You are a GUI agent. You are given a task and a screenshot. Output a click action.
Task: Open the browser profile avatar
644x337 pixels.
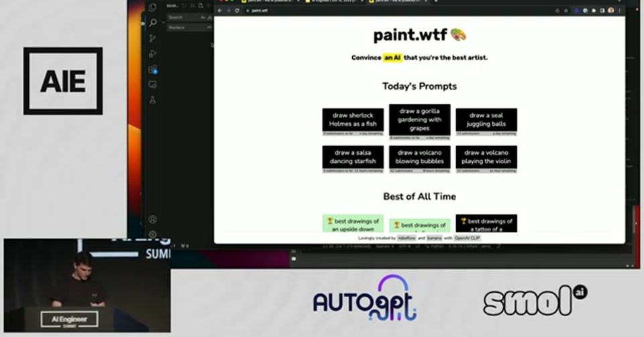[x=611, y=10]
